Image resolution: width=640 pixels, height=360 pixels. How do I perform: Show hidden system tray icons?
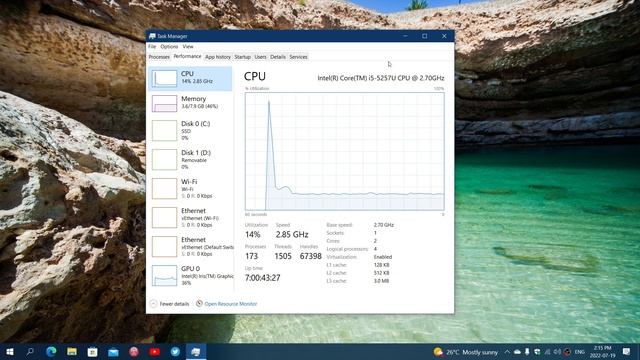pyautogui.click(x=507, y=352)
